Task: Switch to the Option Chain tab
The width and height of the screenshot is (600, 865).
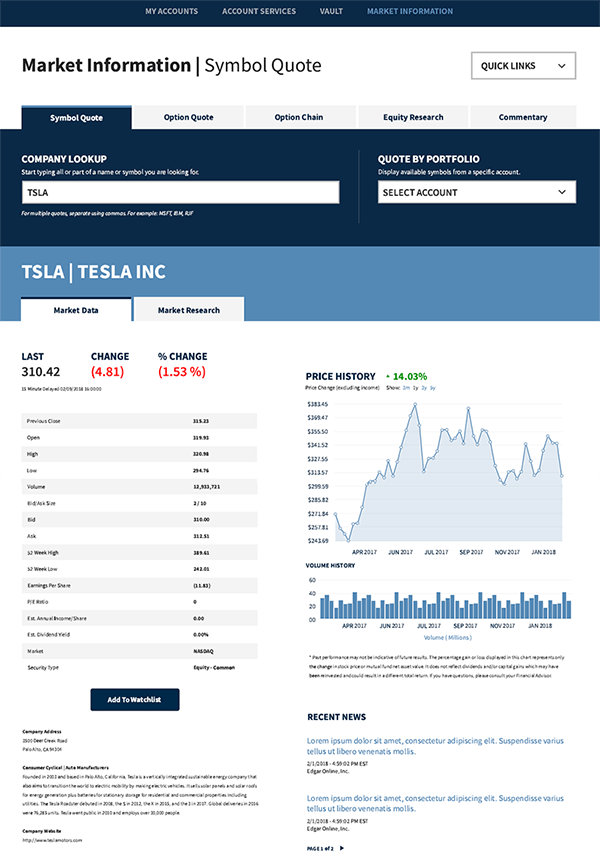Action: click(x=299, y=117)
